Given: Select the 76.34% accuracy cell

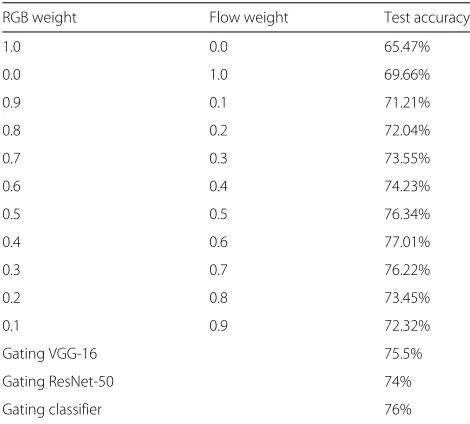Looking at the screenshot, I should 407,214.
